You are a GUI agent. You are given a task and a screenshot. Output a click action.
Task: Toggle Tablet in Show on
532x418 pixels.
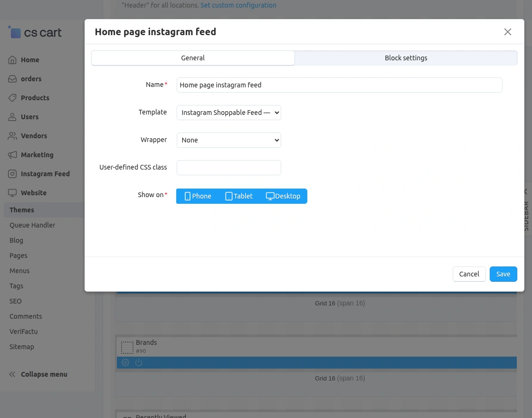239,196
